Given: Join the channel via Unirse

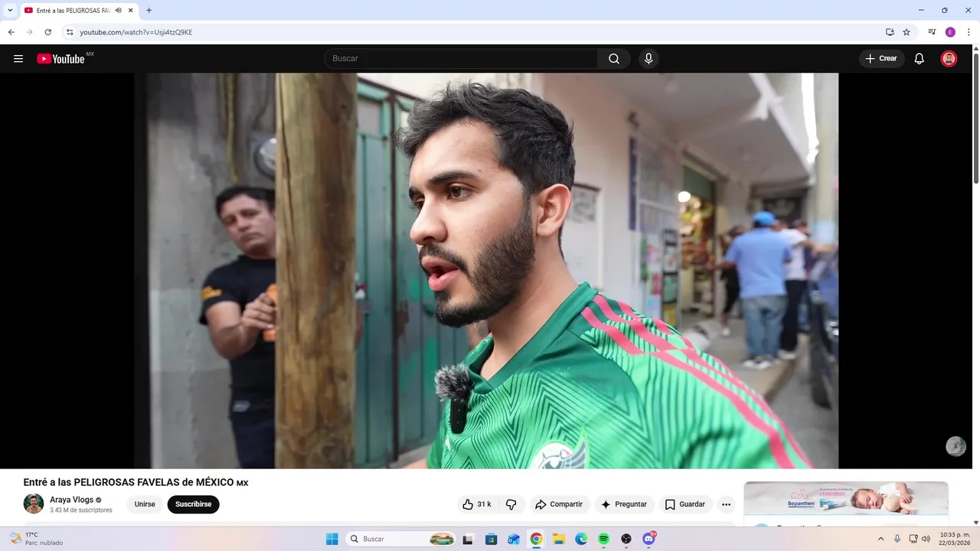Looking at the screenshot, I should point(145,504).
